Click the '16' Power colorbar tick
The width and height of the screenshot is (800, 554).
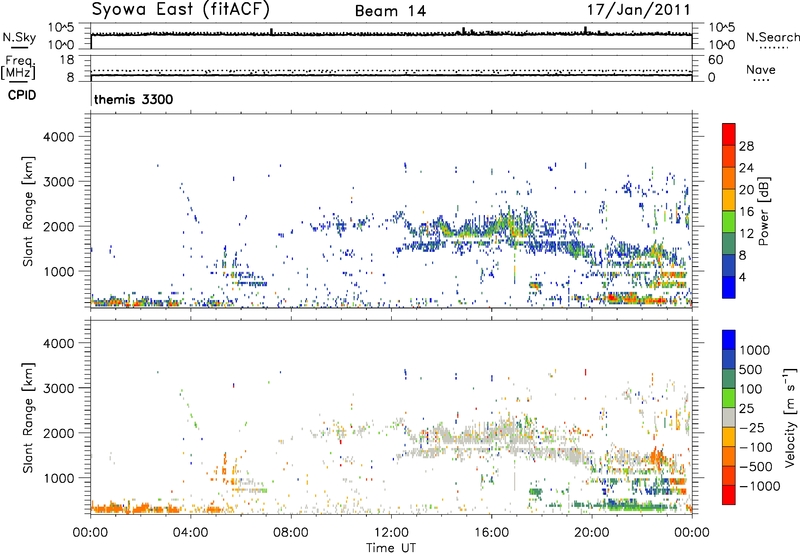click(x=746, y=212)
